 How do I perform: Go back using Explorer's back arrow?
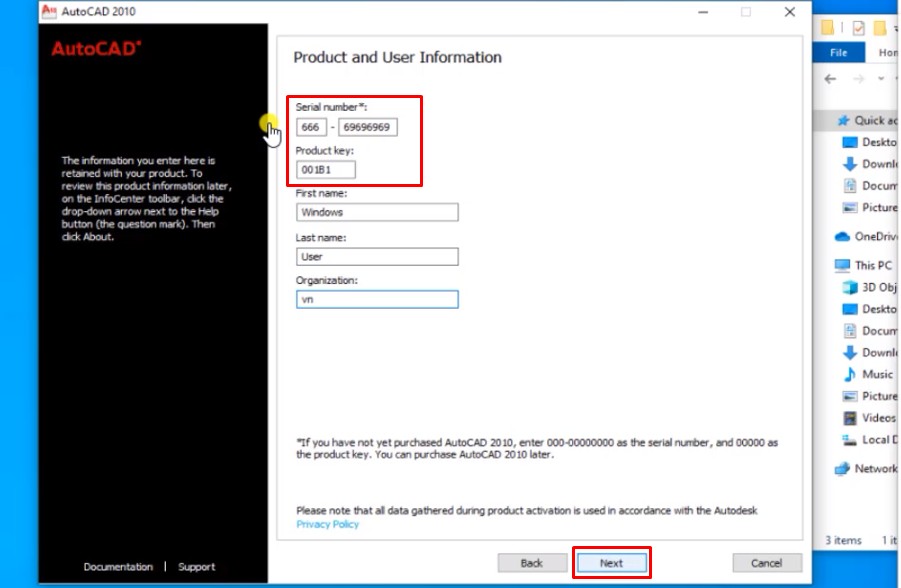pos(830,79)
